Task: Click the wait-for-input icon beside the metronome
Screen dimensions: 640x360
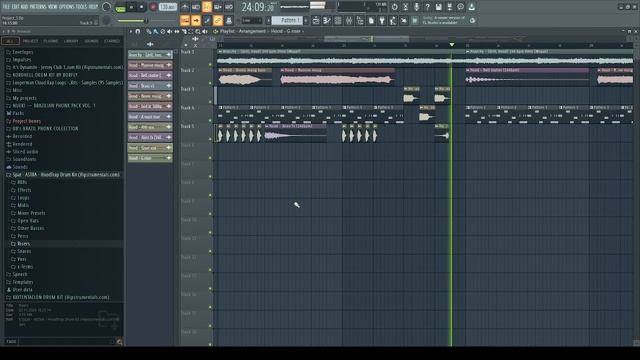Action: [x=196, y=7]
